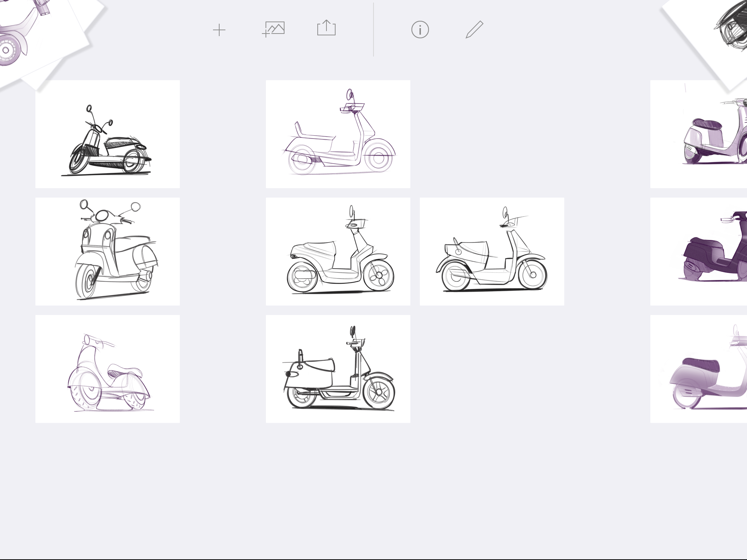The image size is (747, 560).
Task: Click empty gallery background below the sketches
Action: click(365, 492)
